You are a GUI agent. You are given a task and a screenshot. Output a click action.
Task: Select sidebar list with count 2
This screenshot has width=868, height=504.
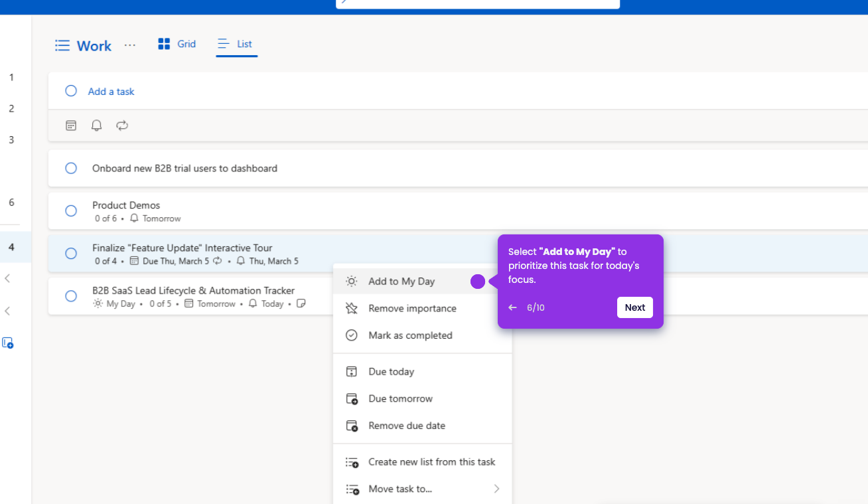pyautogui.click(x=11, y=109)
